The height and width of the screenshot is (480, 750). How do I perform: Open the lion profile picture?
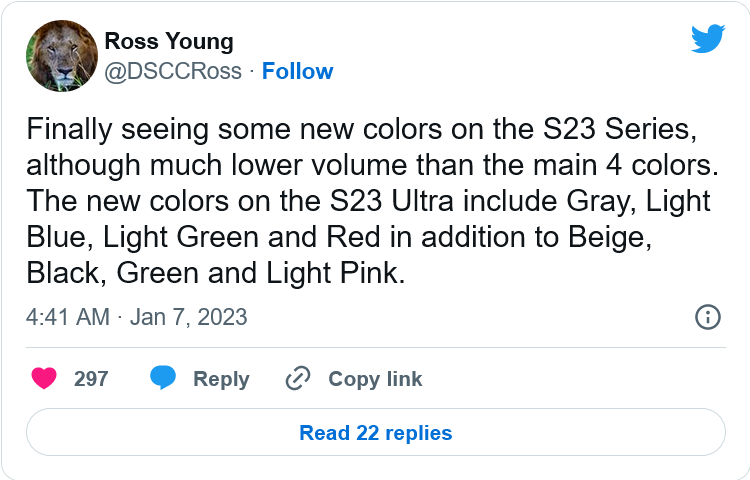click(62, 56)
